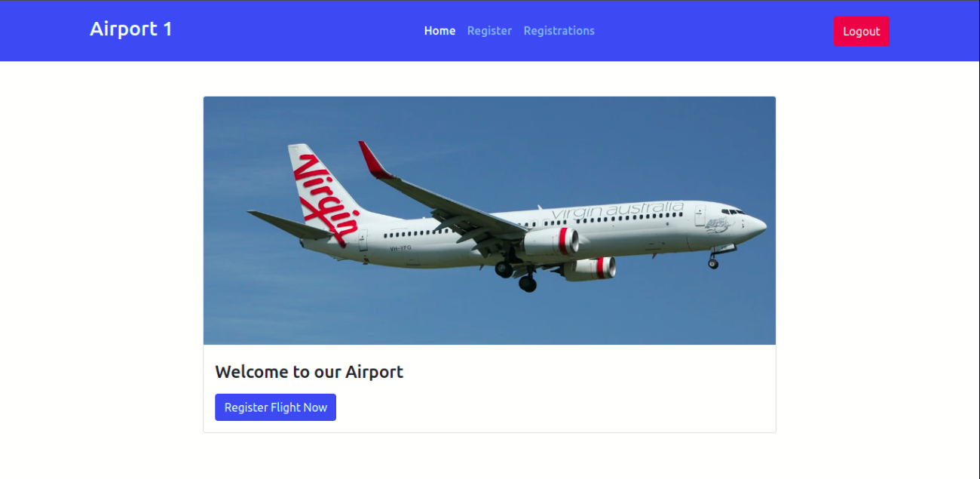This screenshot has width=980, height=479.
Task: Click the main landing gear wheels
Action: coord(516,275)
